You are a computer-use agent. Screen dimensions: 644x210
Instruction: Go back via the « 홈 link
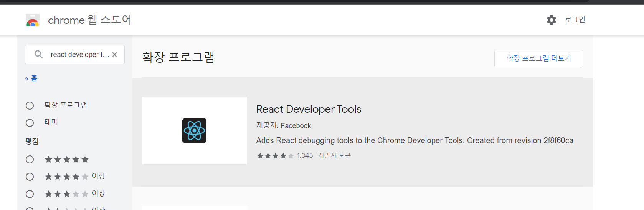click(31, 78)
